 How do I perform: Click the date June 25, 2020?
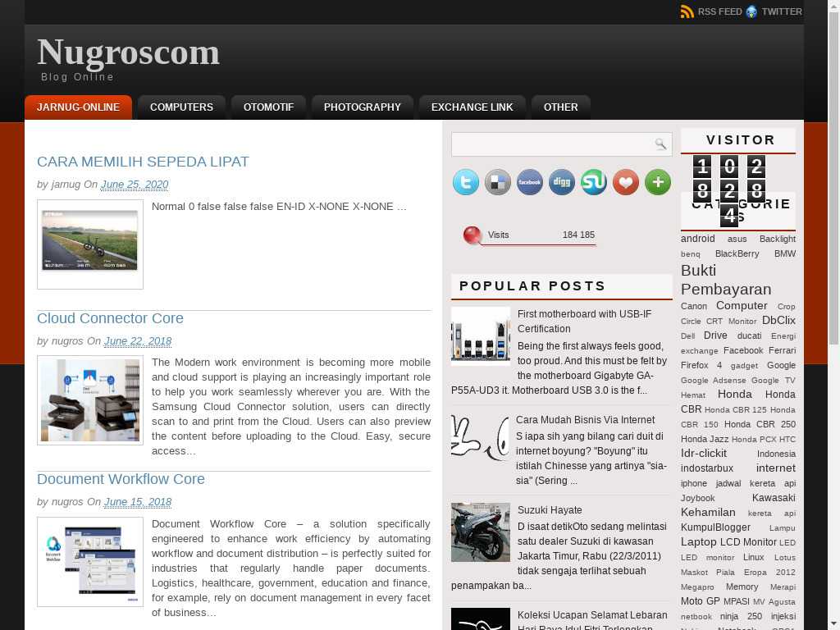coord(135,185)
